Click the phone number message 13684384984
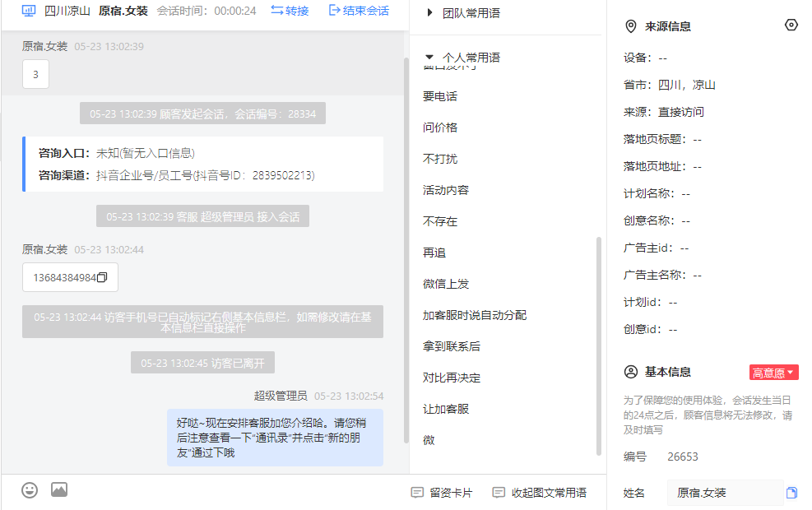 pyautogui.click(x=71, y=277)
